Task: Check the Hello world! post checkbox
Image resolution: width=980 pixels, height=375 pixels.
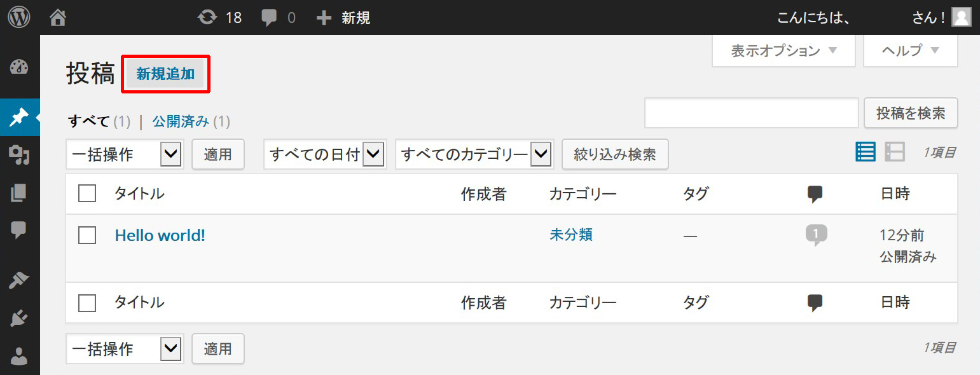Action: [x=87, y=235]
